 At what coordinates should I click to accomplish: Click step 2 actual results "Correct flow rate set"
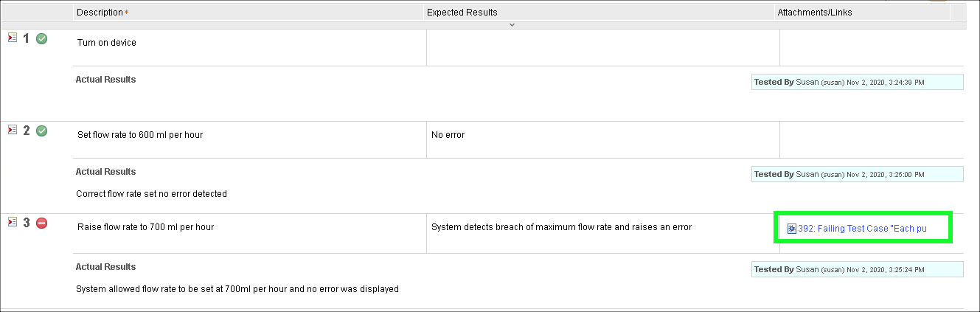[151, 194]
